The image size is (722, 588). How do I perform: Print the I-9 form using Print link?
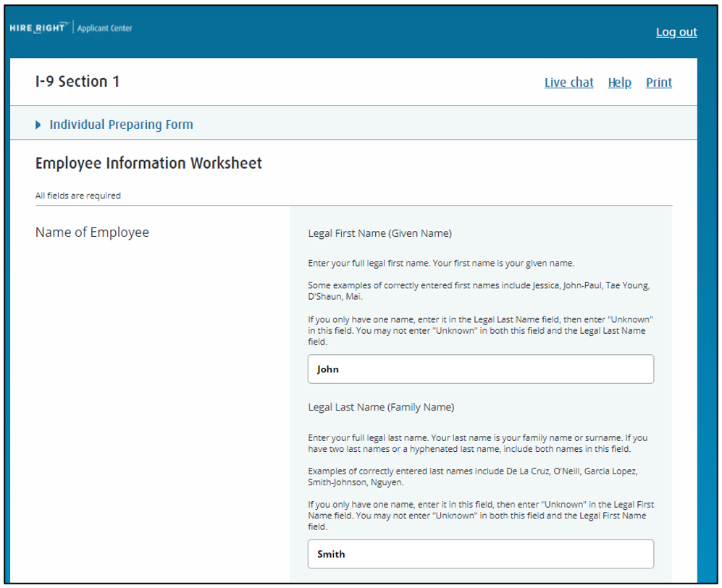[658, 83]
